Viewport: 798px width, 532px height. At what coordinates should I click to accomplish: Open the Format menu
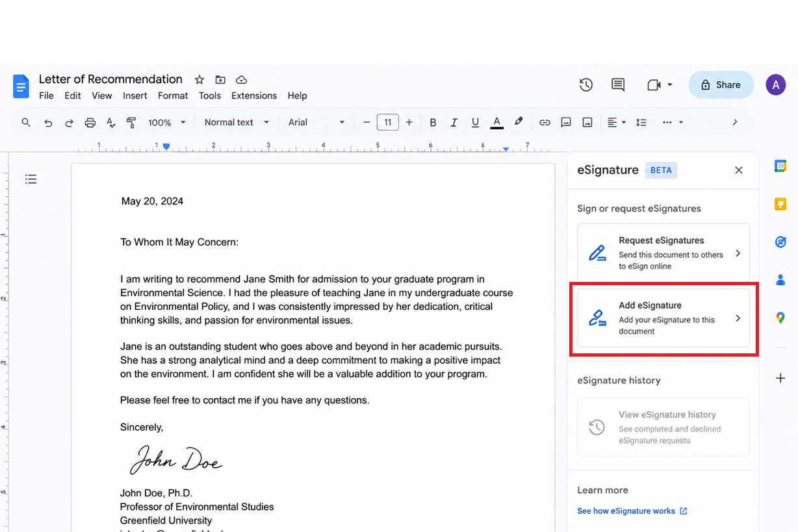173,95
